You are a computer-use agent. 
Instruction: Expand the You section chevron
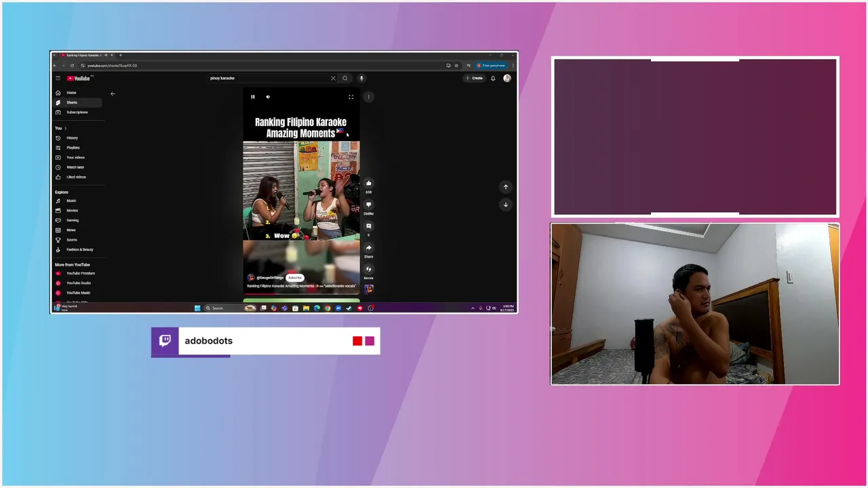(x=65, y=128)
